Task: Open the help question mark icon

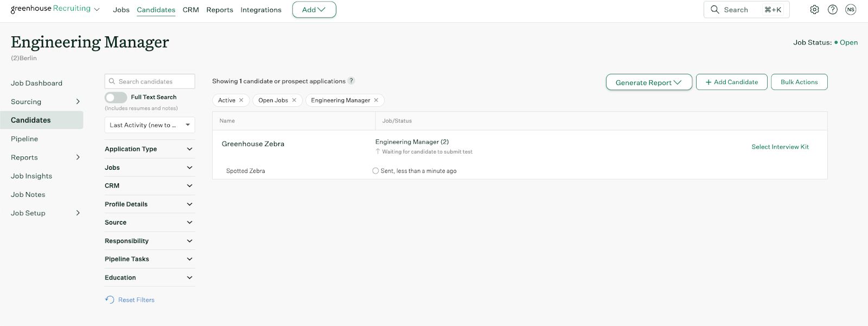Action: click(x=833, y=10)
